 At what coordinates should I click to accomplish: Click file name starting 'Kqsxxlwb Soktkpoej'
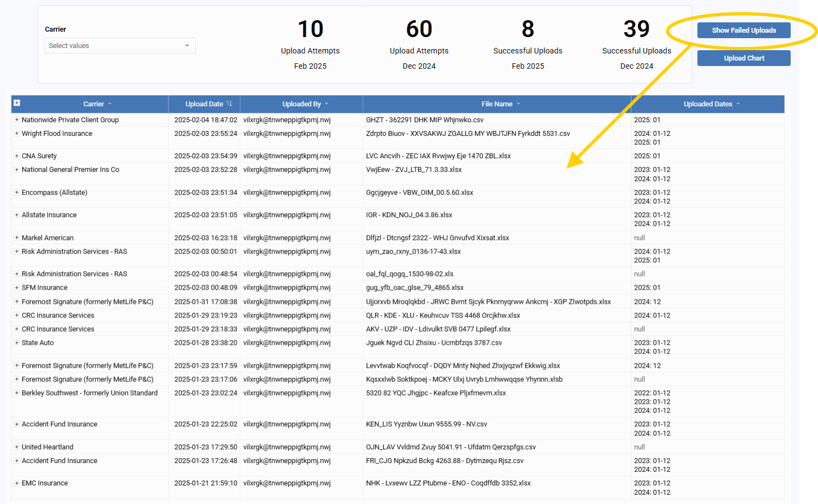pyautogui.click(x=464, y=379)
